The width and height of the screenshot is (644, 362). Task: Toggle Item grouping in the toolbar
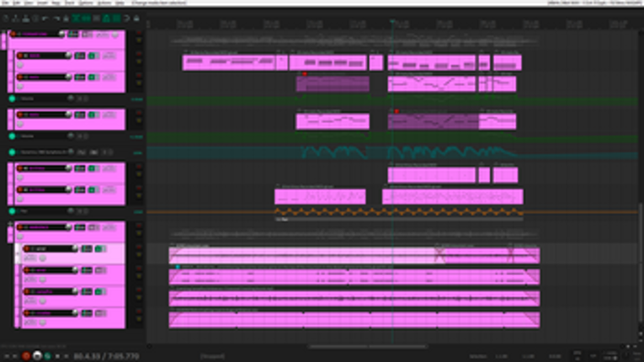point(86,19)
